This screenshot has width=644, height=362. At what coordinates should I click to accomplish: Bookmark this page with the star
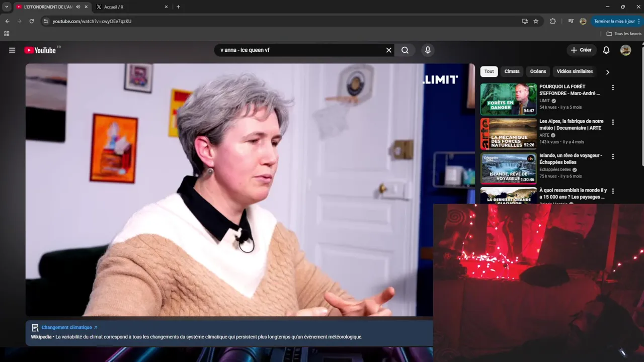pyautogui.click(x=536, y=21)
